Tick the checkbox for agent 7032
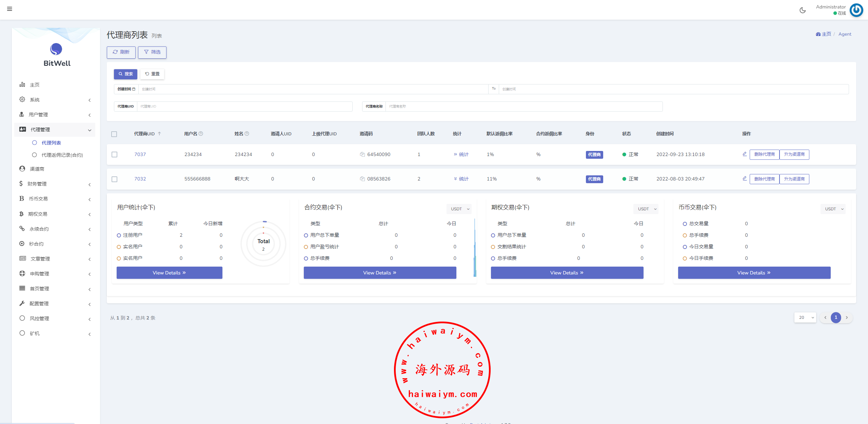The image size is (868, 424). pyautogui.click(x=115, y=179)
